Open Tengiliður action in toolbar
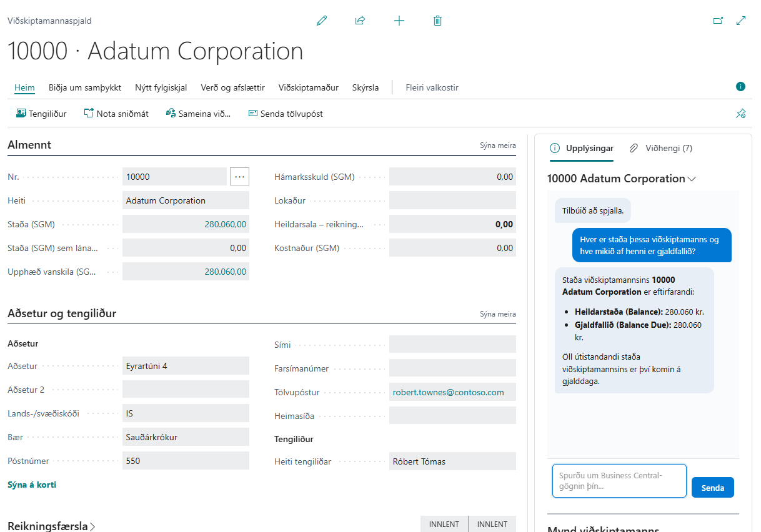Viewport: 761px width, 532px height. [41, 114]
